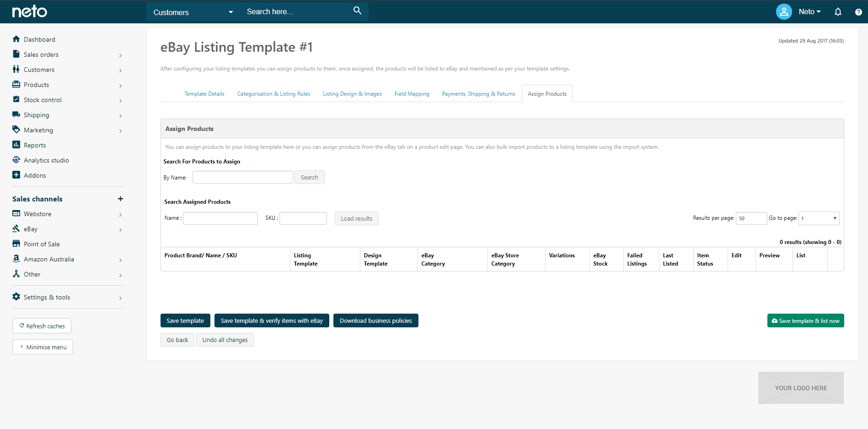Viewport: 868px width, 429px height.
Task: Click the YOUR LOGO HERE placeholder
Action: coord(801,388)
